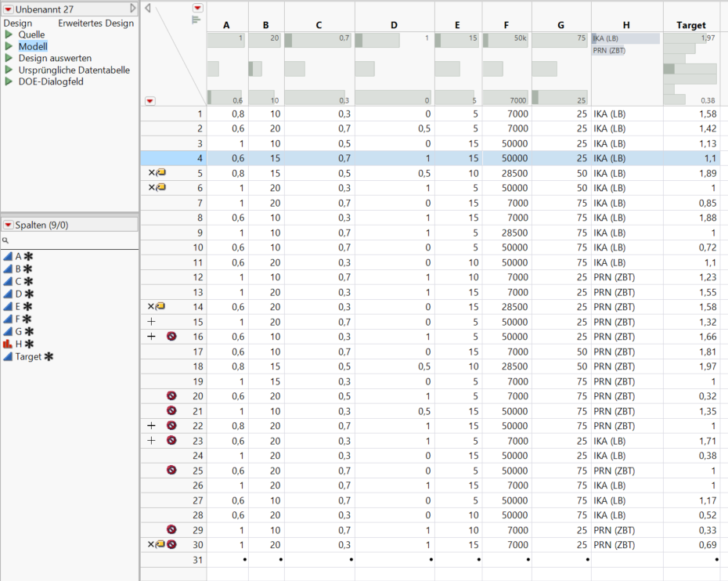This screenshot has height=581, width=728.
Task: Run the Modell script via green triangle
Action: tap(9, 47)
